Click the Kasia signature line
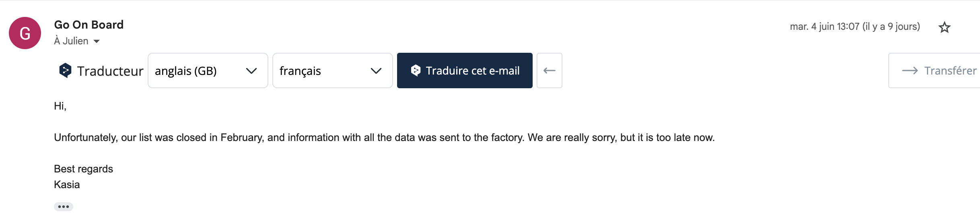The width and height of the screenshot is (980, 224). point(67,185)
